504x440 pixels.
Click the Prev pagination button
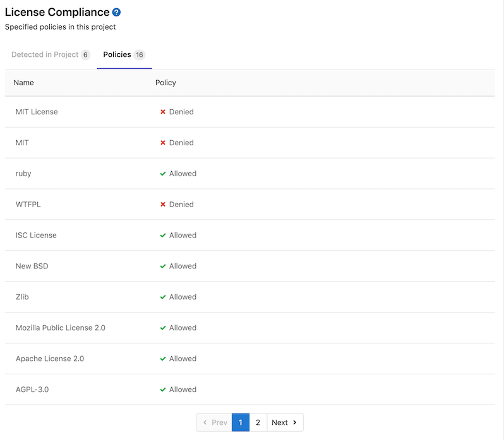214,422
